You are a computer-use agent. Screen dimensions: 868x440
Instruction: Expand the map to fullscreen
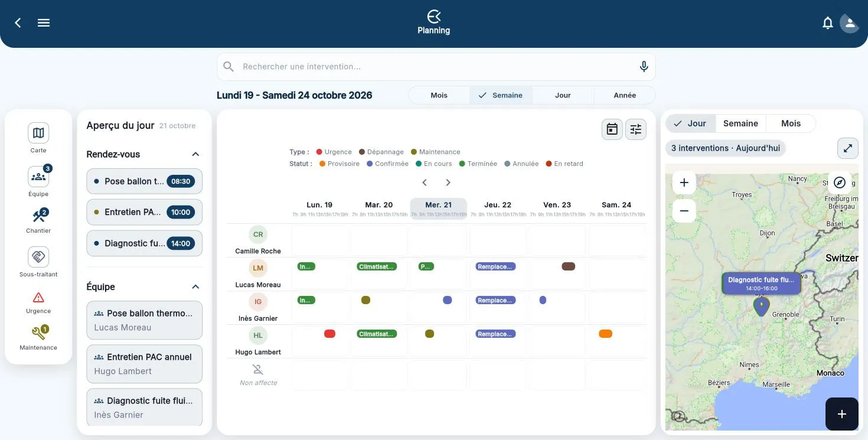point(848,148)
